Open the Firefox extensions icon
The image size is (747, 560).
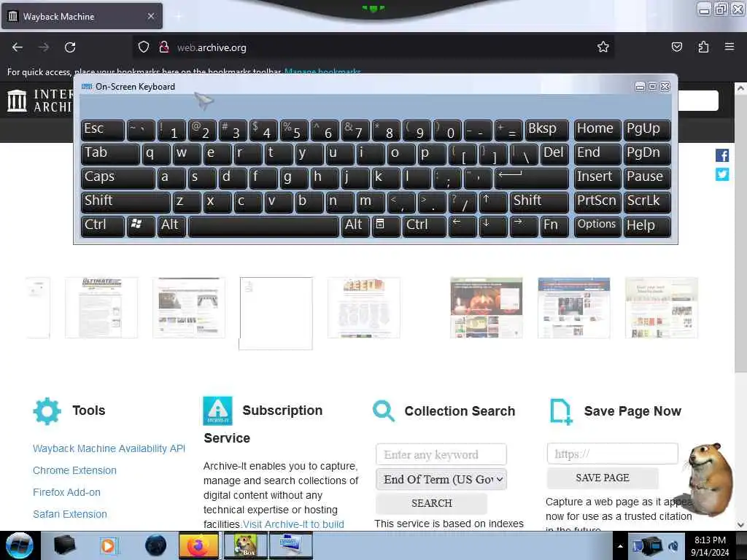pos(703,47)
